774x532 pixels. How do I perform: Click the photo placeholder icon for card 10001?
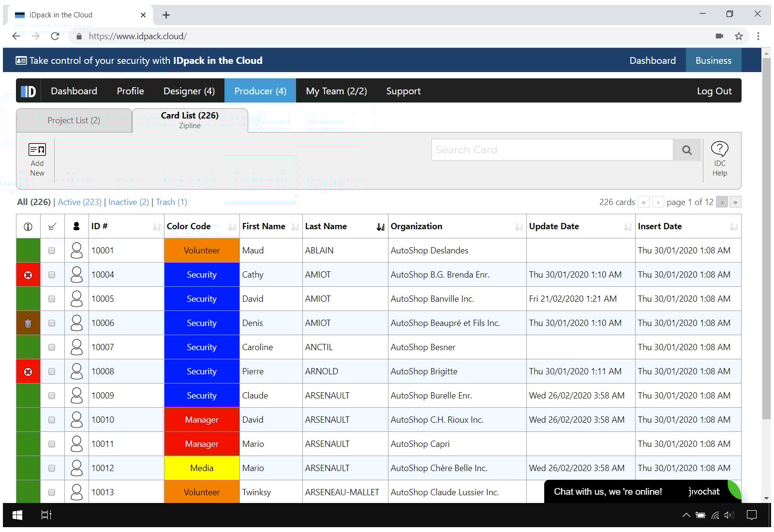(76, 250)
